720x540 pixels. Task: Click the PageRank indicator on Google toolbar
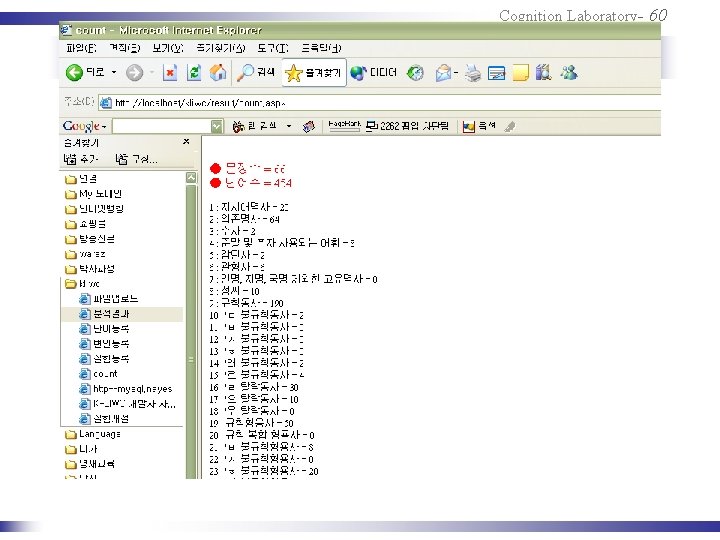pos(344,126)
